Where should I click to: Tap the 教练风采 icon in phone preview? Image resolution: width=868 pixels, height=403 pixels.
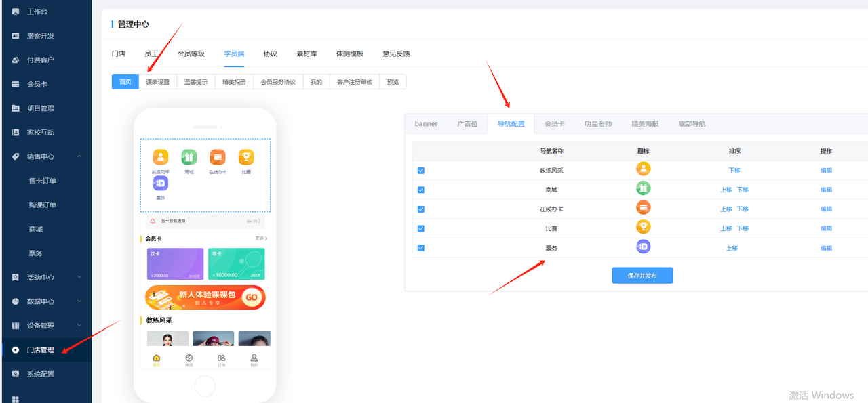[x=160, y=157]
